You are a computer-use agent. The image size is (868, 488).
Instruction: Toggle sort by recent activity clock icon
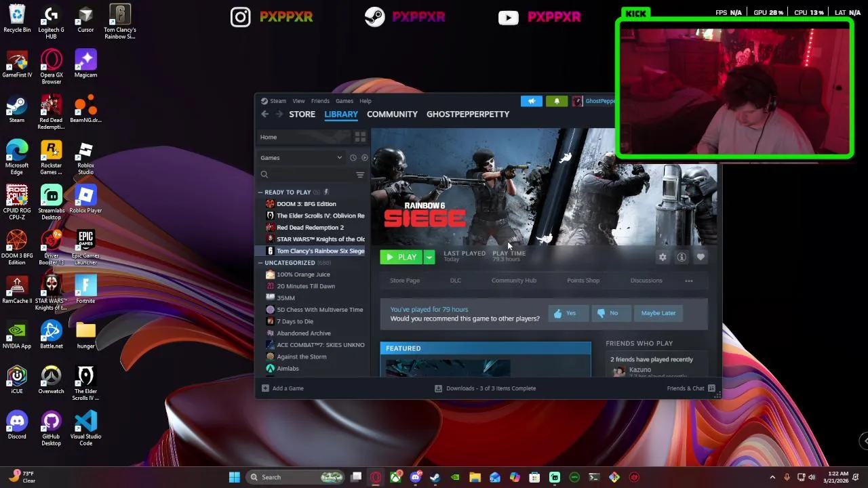(353, 158)
